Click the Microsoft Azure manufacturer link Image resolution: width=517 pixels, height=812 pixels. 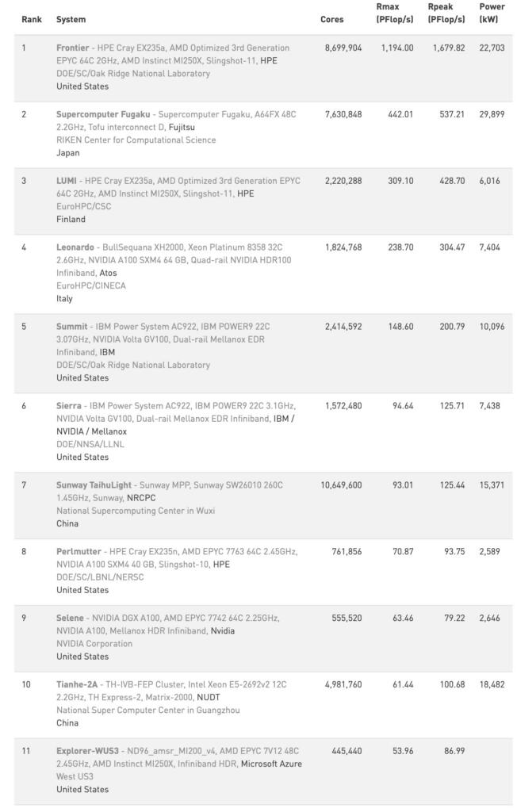[x=271, y=764]
